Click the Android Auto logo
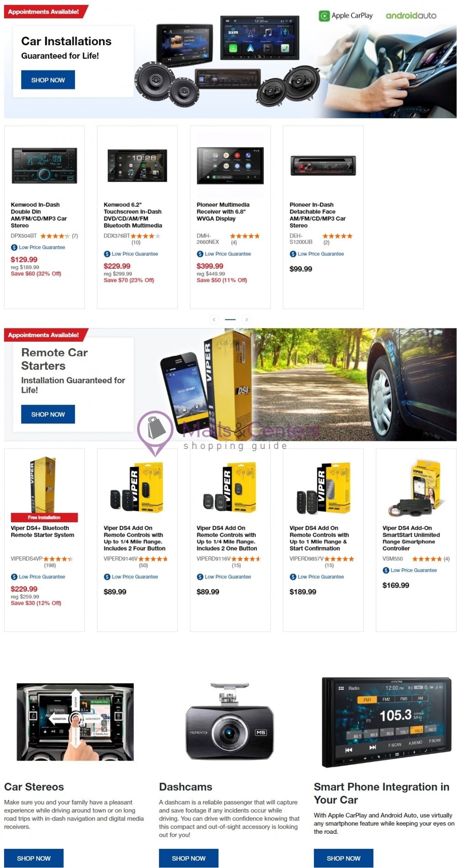 [411, 16]
